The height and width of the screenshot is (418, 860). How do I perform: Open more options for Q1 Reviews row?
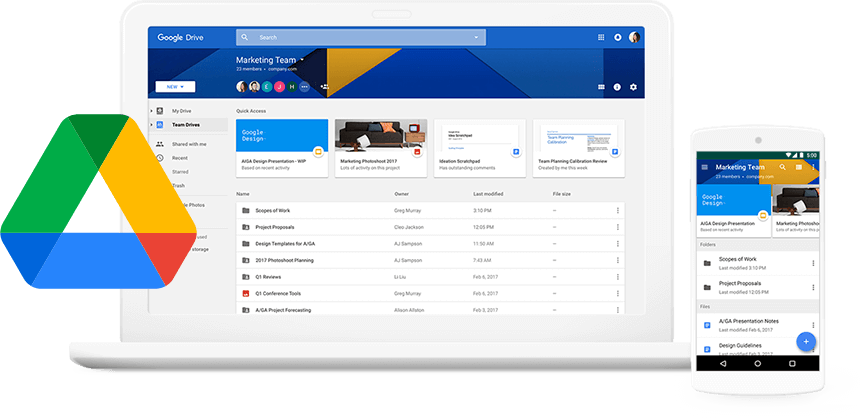(618, 277)
